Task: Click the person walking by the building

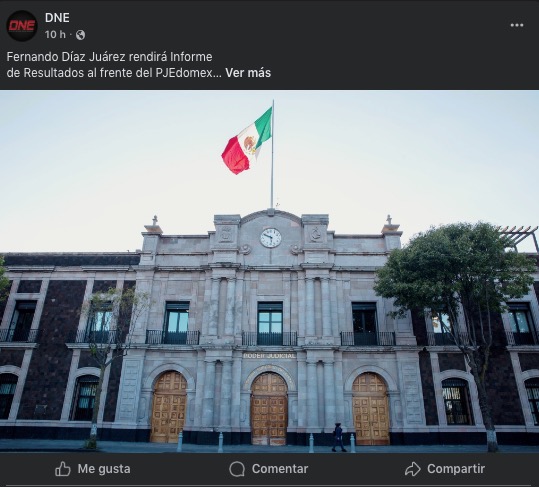Action: tap(338, 437)
